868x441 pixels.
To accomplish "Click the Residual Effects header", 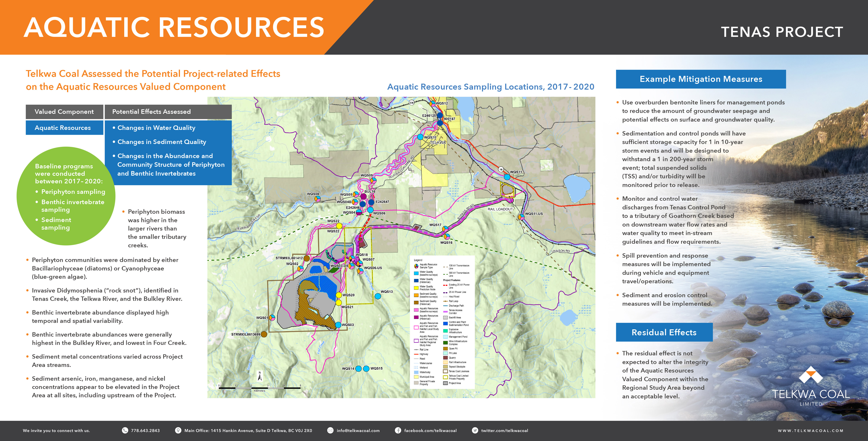I will [664, 332].
